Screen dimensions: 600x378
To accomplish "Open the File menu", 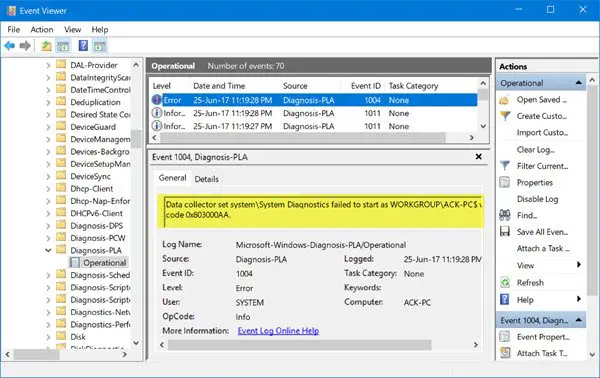I will 13,29.
